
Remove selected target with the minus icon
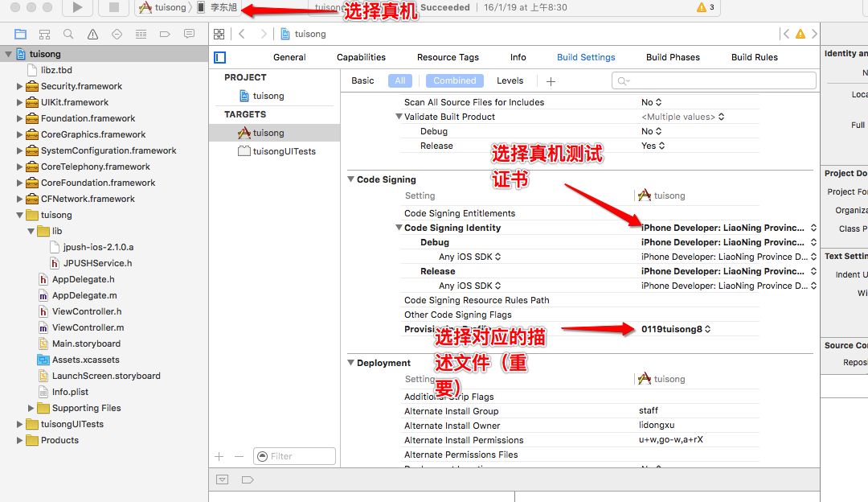click(x=240, y=457)
